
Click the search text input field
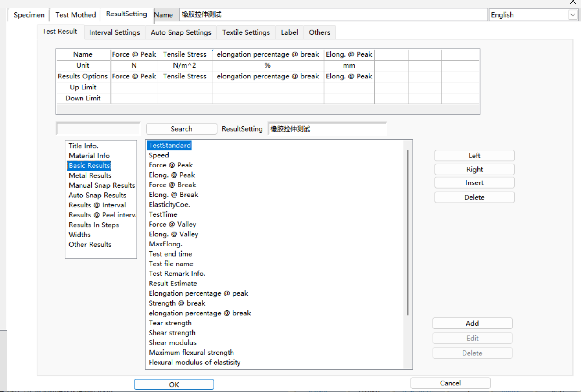point(98,129)
